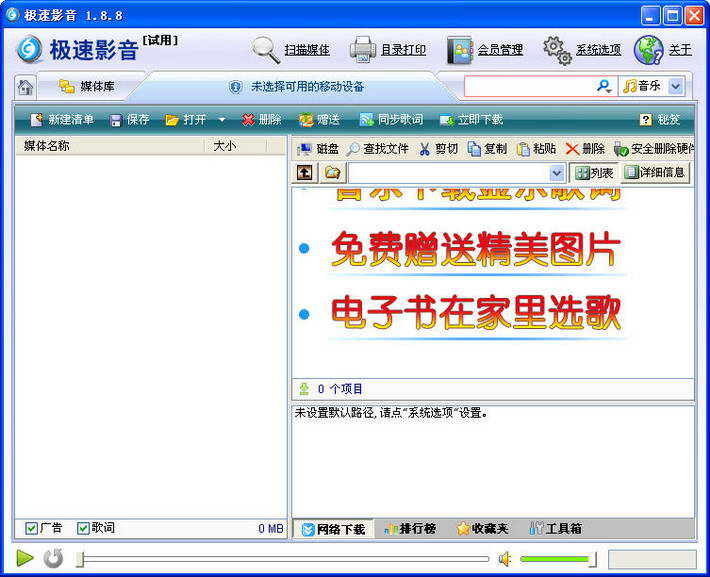Click inside the search input field
Image resolution: width=710 pixels, height=577 pixels.
click(x=528, y=86)
